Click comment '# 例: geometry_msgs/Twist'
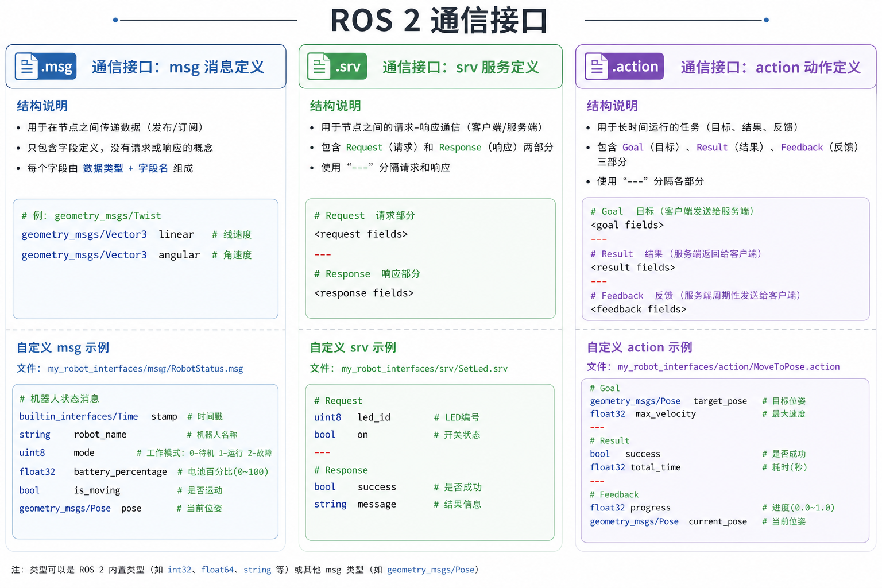Screen dimensions: 882x588 click(x=91, y=216)
